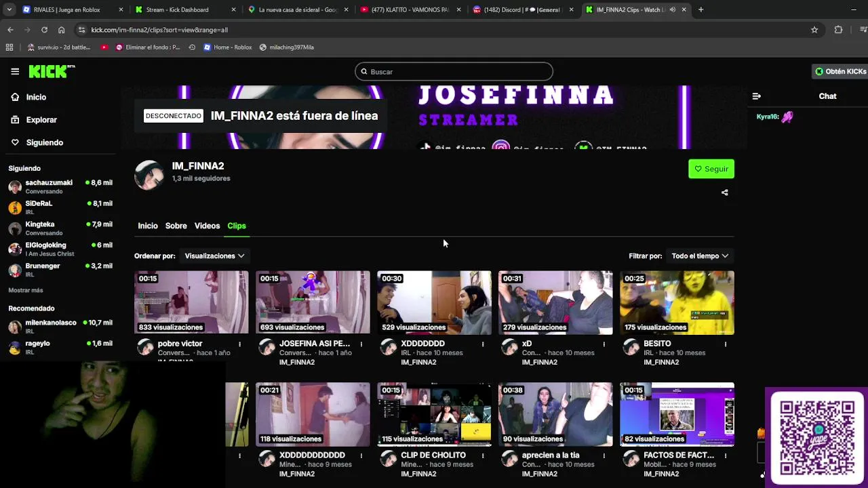This screenshot has height=488, width=868.
Task: Click the browser home button
Action: pos(61,30)
